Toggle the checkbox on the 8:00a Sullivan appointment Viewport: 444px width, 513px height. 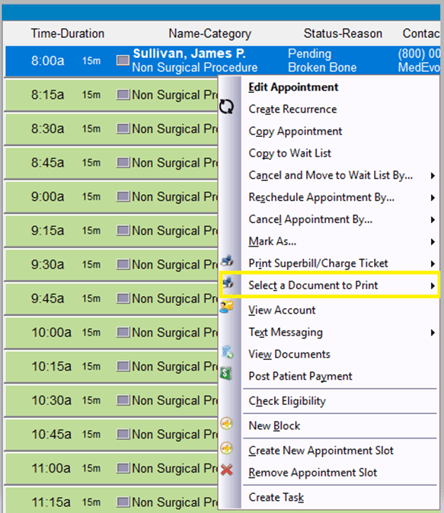tap(123, 60)
